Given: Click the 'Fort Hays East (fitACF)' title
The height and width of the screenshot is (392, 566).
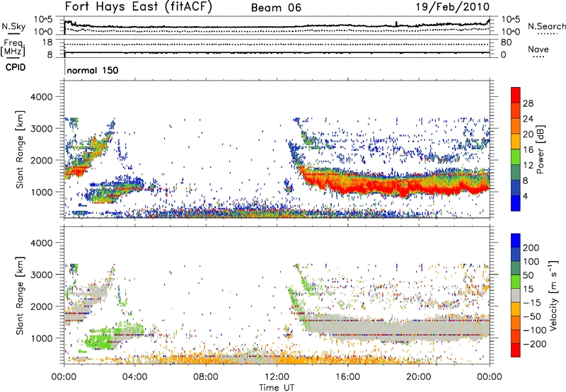Looking at the screenshot, I should pyautogui.click(x=138, y=7).
